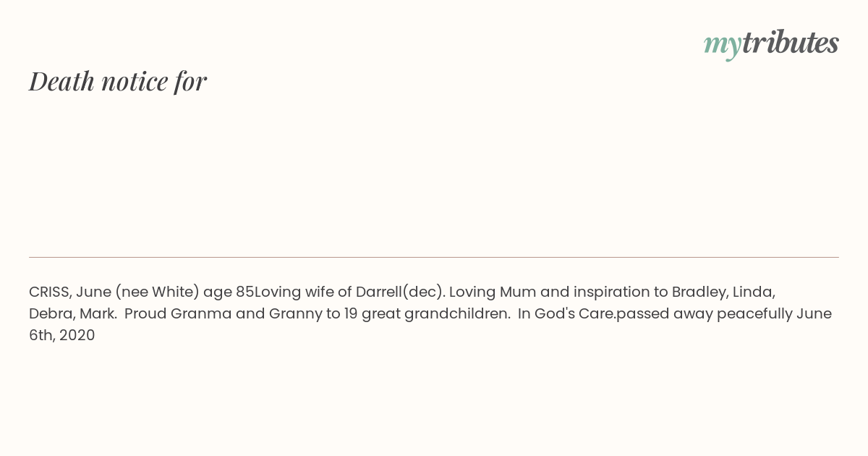Click the date text "6th, 2020"
The image size is (868, 456).
coord(62,336)
